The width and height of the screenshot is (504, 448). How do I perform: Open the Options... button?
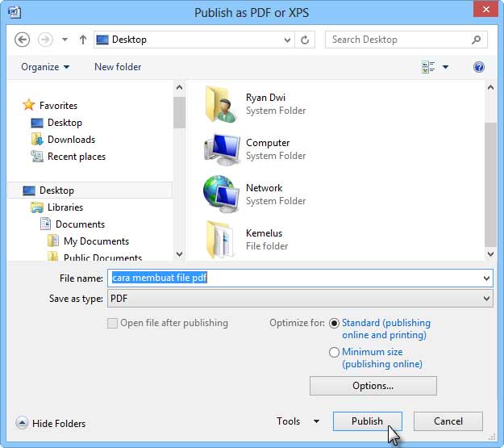pyautogui.click(x=373, y=386)
